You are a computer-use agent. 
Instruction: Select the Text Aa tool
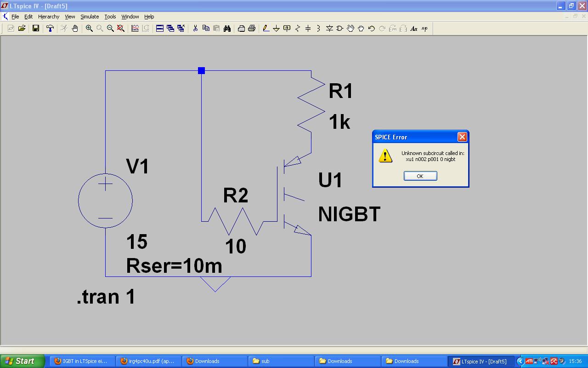coord(414,29)
